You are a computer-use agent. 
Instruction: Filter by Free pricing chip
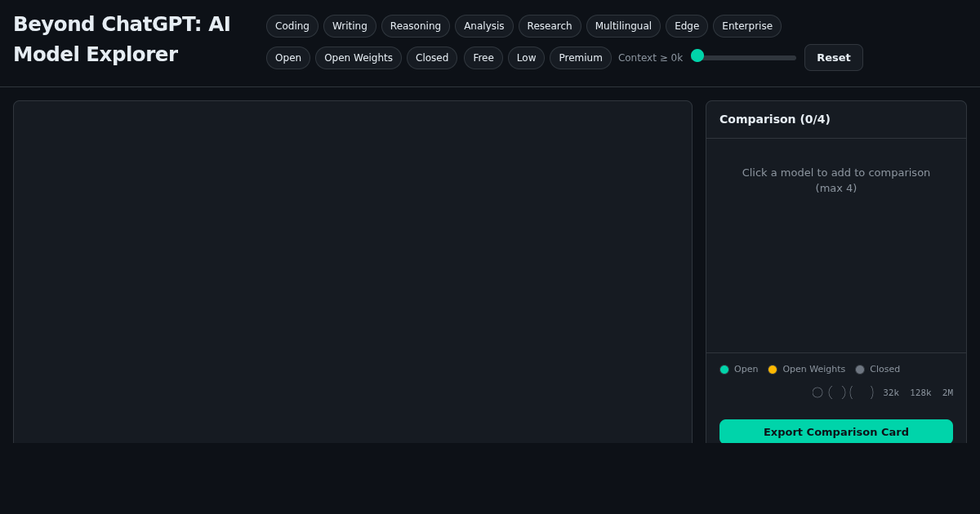(x=483, y=58)
